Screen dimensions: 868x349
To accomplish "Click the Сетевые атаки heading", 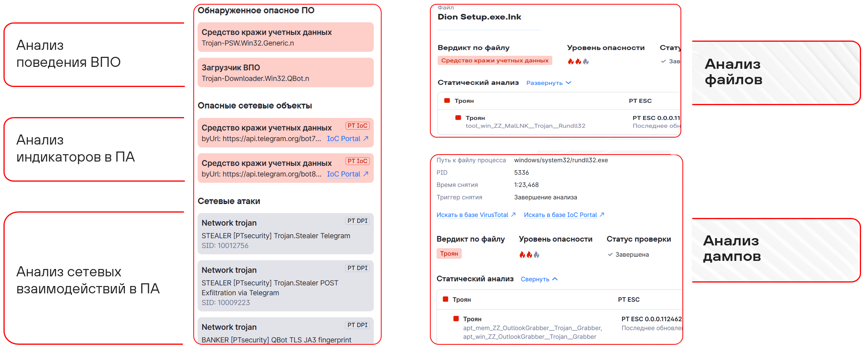I will (229, 201).
